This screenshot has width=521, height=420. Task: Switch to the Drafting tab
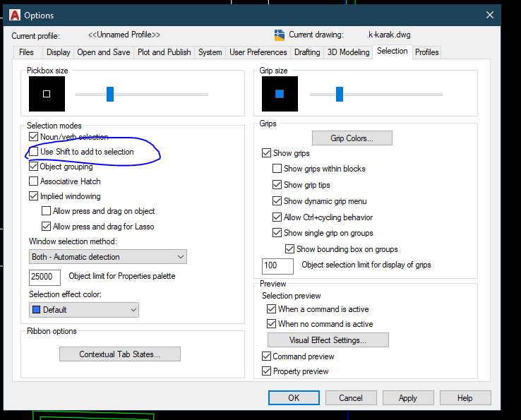point(307,52)
